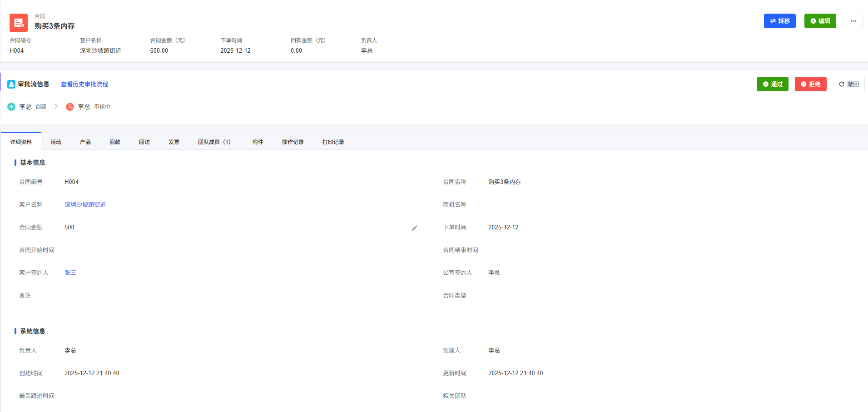Switch to the 活动 tab

(x=56, y=142)
